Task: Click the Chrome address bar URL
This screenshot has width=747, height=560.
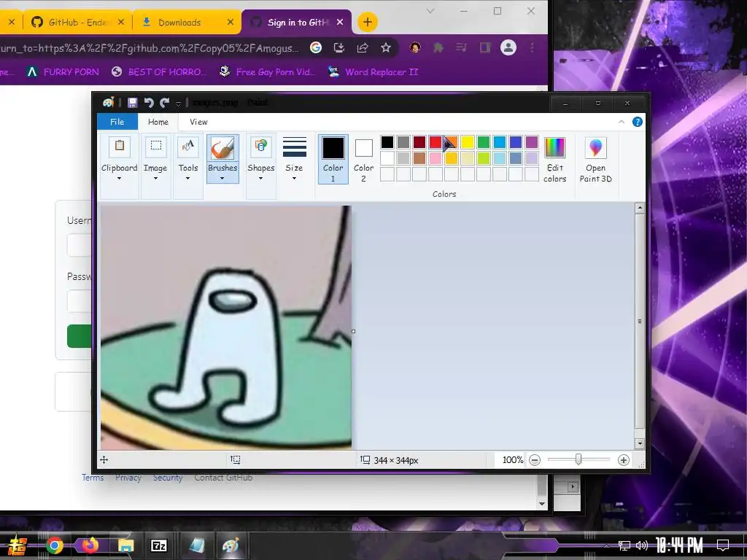Action: (150, 48)
